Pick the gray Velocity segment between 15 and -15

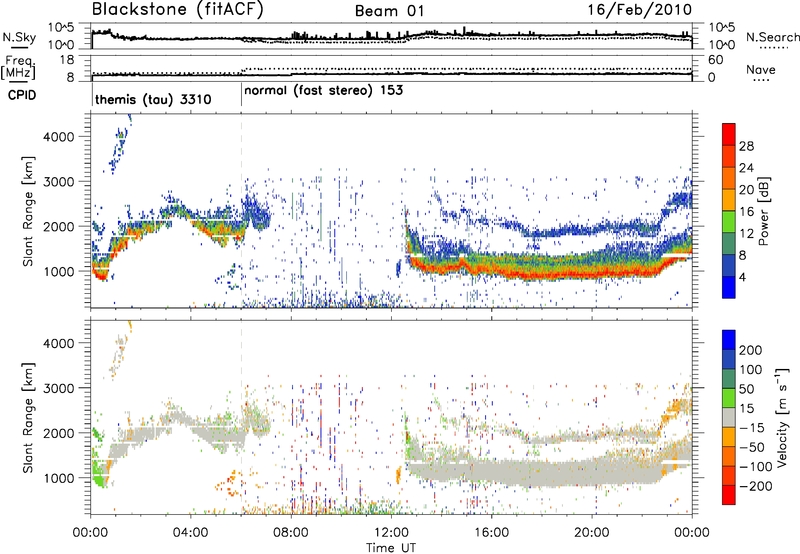[729, 417]
